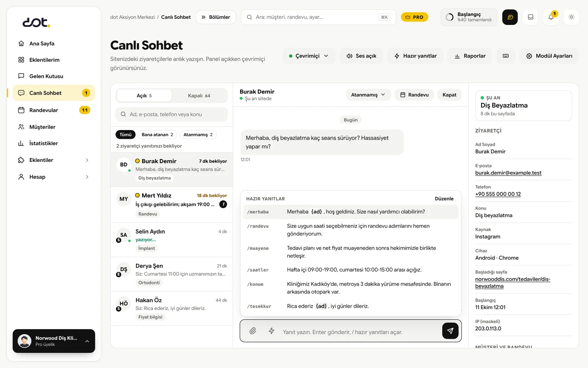Expand Eklentiler sidebar submenu
Viewport: 588px width, 368px height.
tap(54, 160)
